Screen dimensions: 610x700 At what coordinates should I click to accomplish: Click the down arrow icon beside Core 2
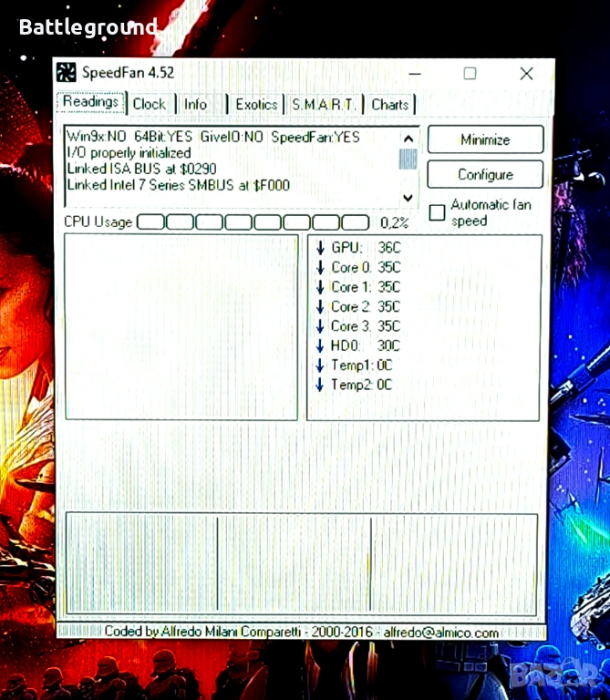tap(320, 306)
